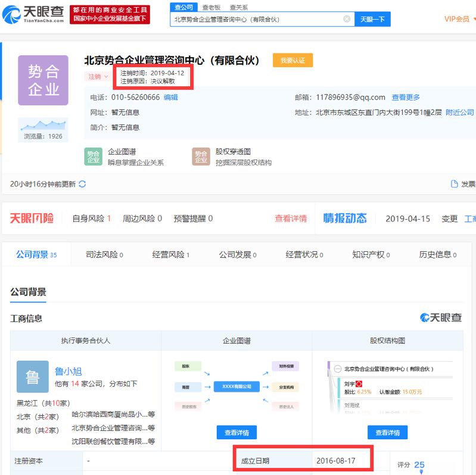This screenshot has width=476, height=475.
Task: Click 预警提醒 0 entry
Action: pyautogui.click(x=193, y=218)
